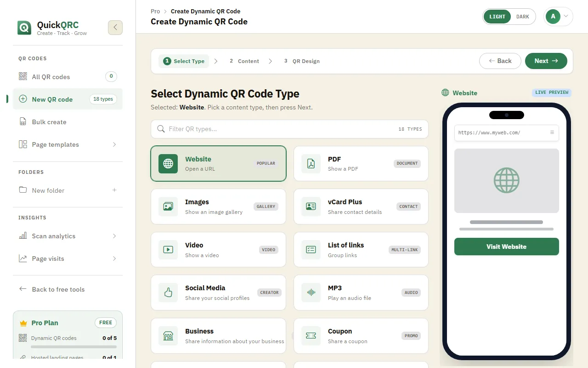Viewport: 588px width, 368px height.
Task: Click the QuickQRC logo icon
Action: (x=24, y=28)
